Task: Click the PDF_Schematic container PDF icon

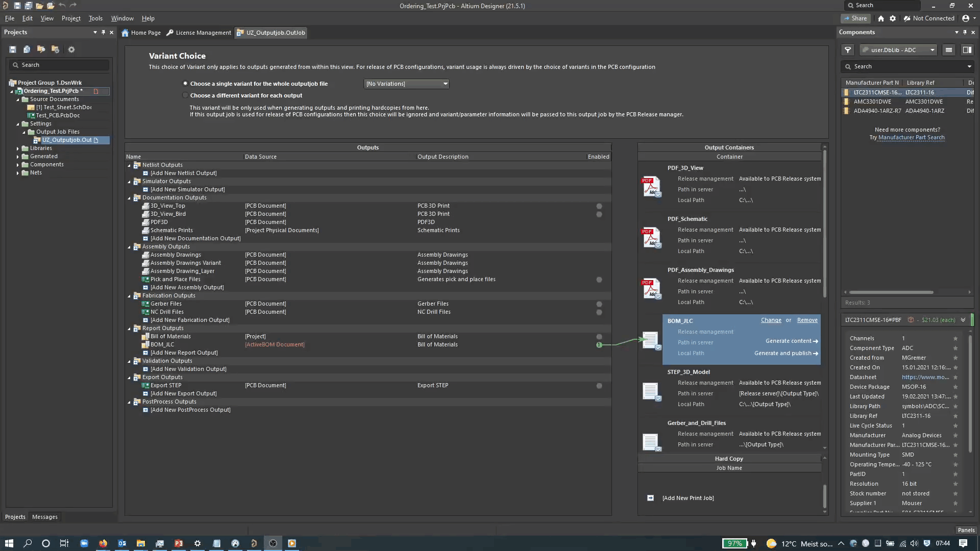Action: coord(651,238)
